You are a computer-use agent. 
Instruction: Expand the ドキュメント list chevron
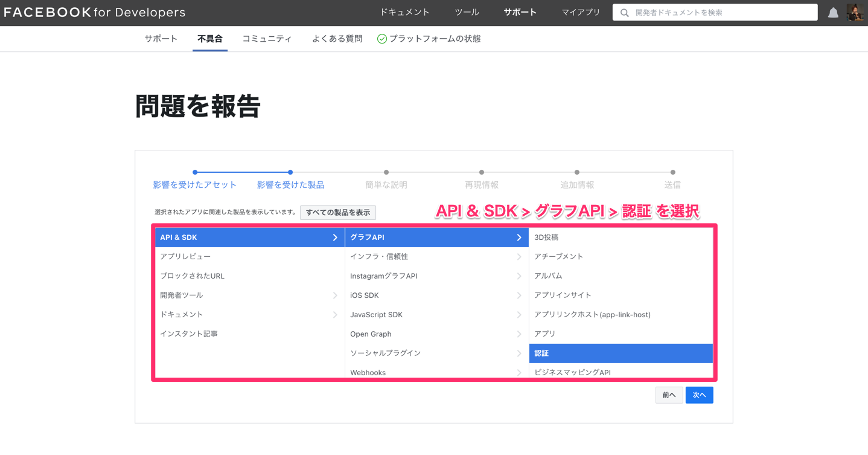(335, 315)
